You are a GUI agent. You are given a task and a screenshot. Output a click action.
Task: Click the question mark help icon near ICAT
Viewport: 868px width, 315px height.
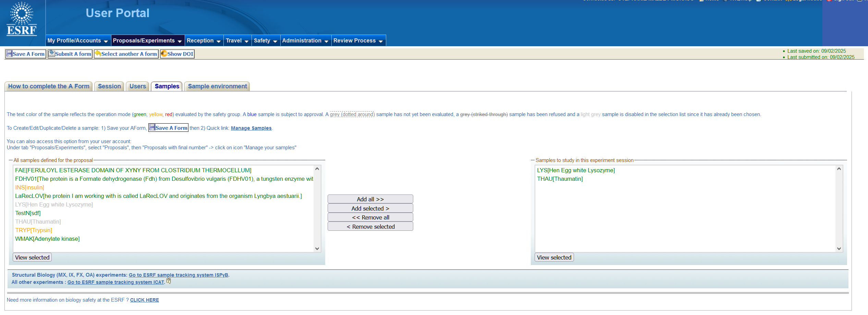168,281
